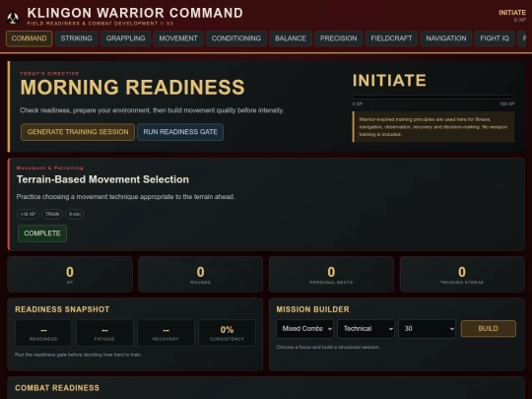Viewport: 532px width, 399px height.
Task: Switch to the STRIKING tab
Action: pyautogui.click(x=76, y=38)
